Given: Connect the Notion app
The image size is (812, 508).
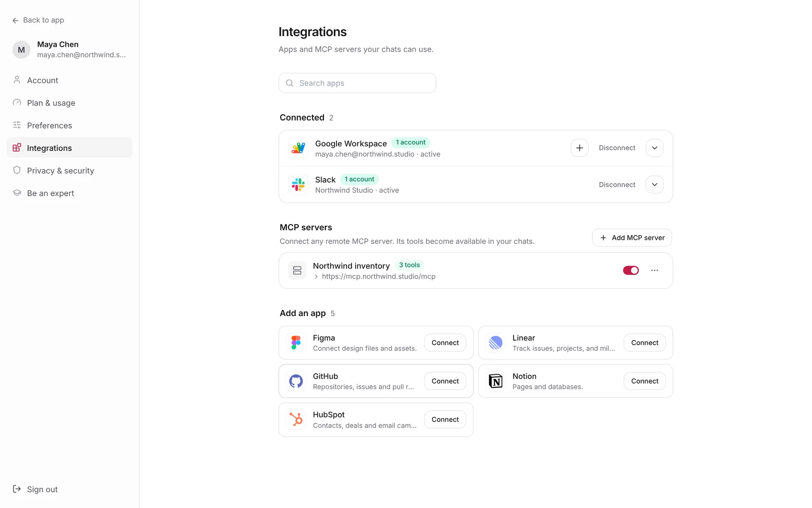Looking at the screenshot, I should tap(645, 381).
